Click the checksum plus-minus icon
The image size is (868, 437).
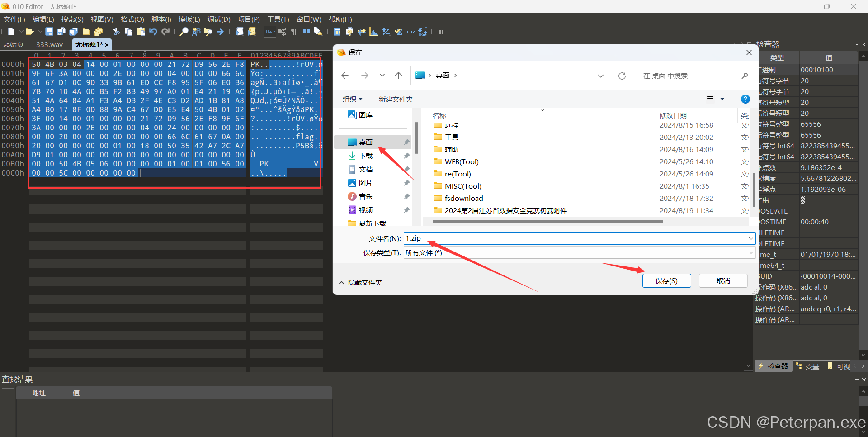[x=386, y=32]
